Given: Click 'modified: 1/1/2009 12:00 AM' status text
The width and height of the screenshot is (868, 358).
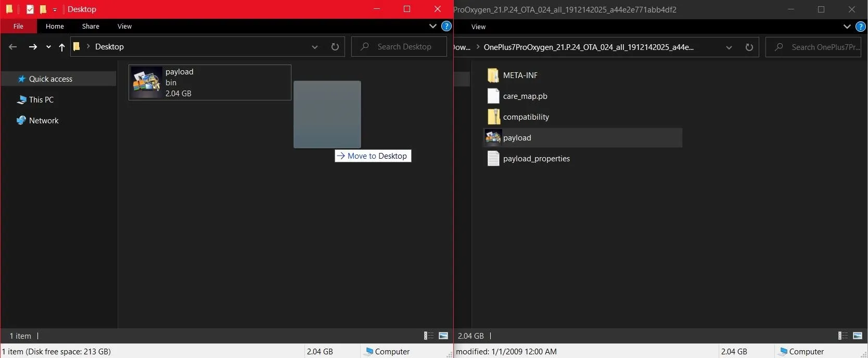Looking at the screenshot, I should pyautogui.click(x=506, y=352).
